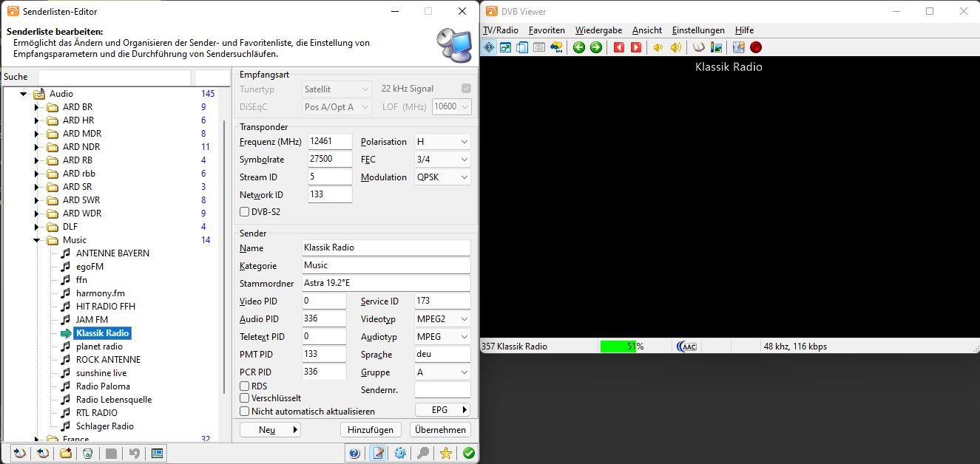Toggle the Verschlüsselt checkbox
This screenshot has width=980, height=464.
245,398
